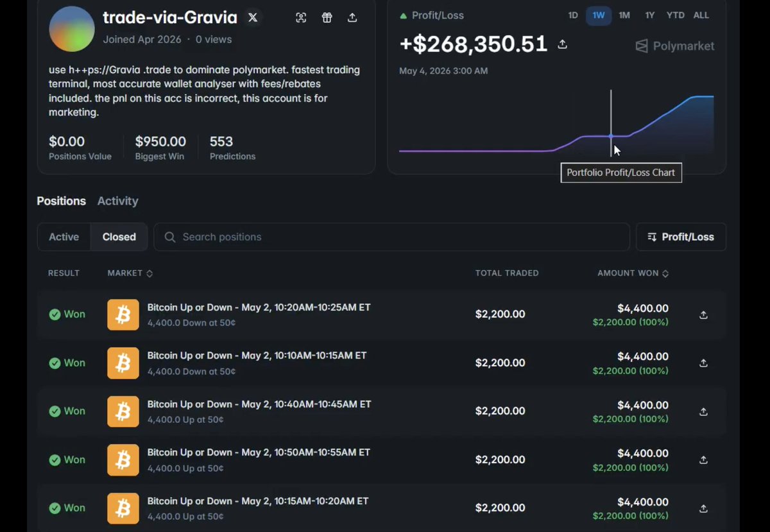Share the 10:10AM-10:15AM Bitcoin position

(x=703, y=363)
